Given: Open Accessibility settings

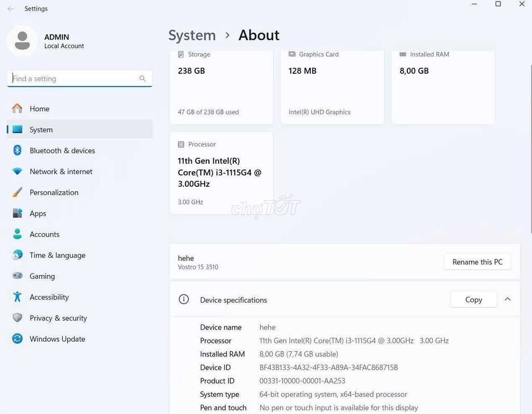Looking at the screenshot, I should pyautogui.click(x=79, y=297).
